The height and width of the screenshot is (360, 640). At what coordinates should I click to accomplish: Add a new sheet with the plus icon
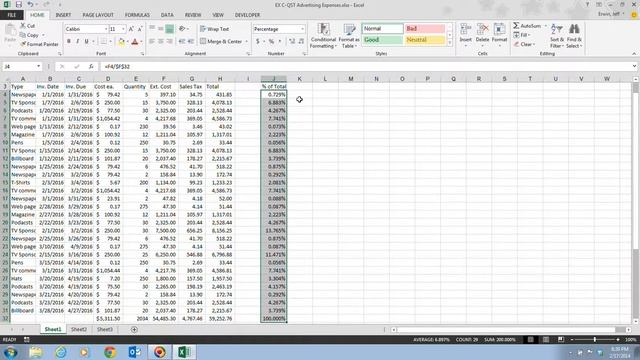[134, 329]
